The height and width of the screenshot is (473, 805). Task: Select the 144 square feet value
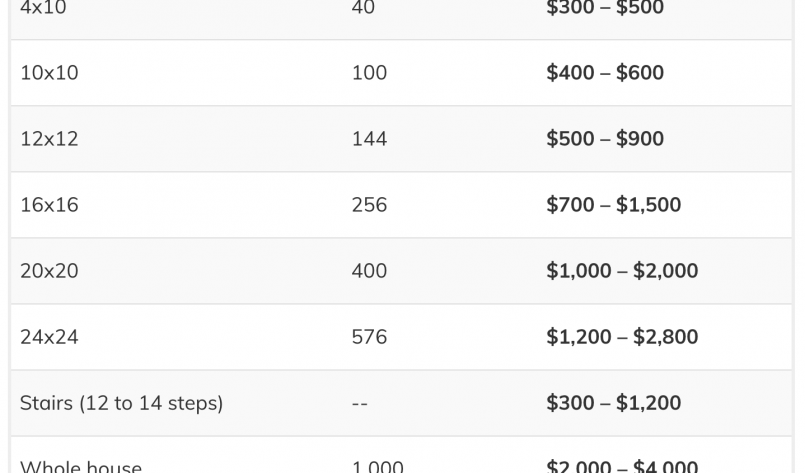click(369, 139)
